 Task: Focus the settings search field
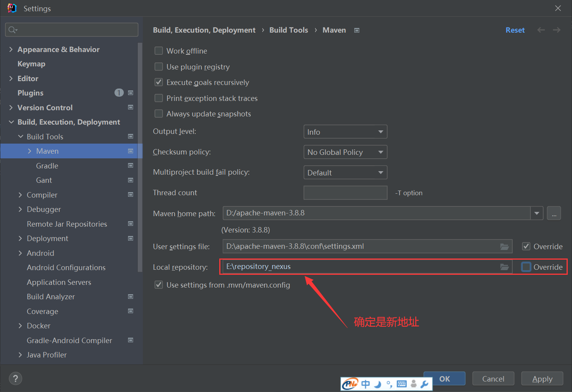pyautogui.click(x=72, y=30)
